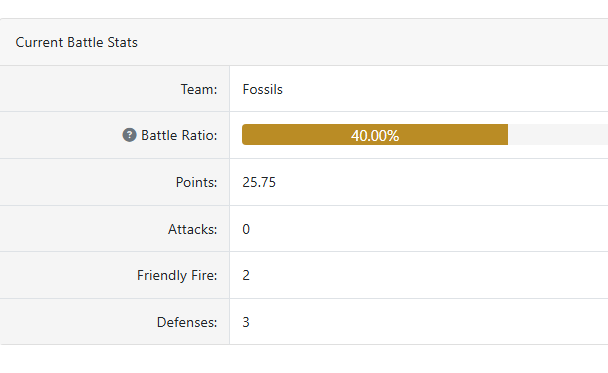Click the Battle Ratio help question-mark icon
Viewport: 608px width, 373px height.
pos(130,135)
